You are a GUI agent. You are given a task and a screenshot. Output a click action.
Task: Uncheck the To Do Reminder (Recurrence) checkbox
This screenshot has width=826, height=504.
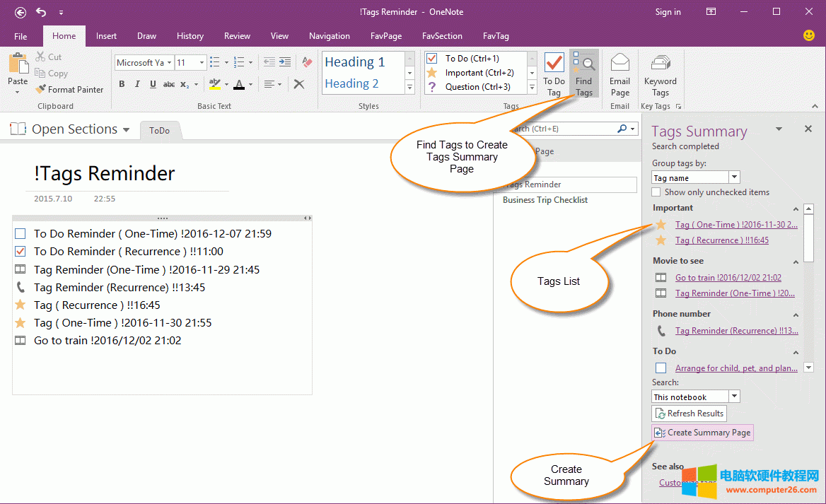click(21, 252)
